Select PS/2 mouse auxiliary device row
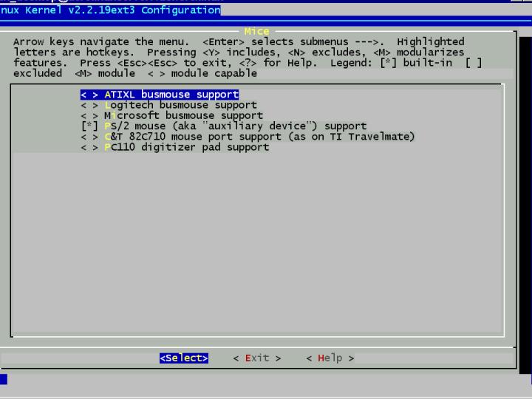 coord(224,126)
